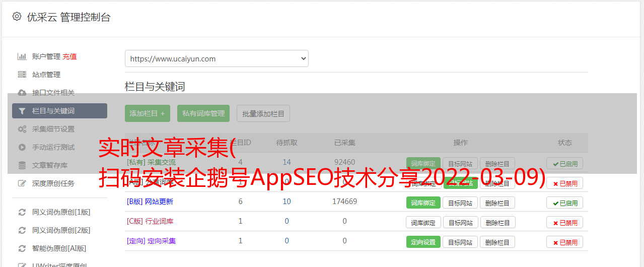Click the filter funnel icon for 栏目与关键词
This screenshot has height=267, width=644.
pyautogui.click(x=22, y=111)
